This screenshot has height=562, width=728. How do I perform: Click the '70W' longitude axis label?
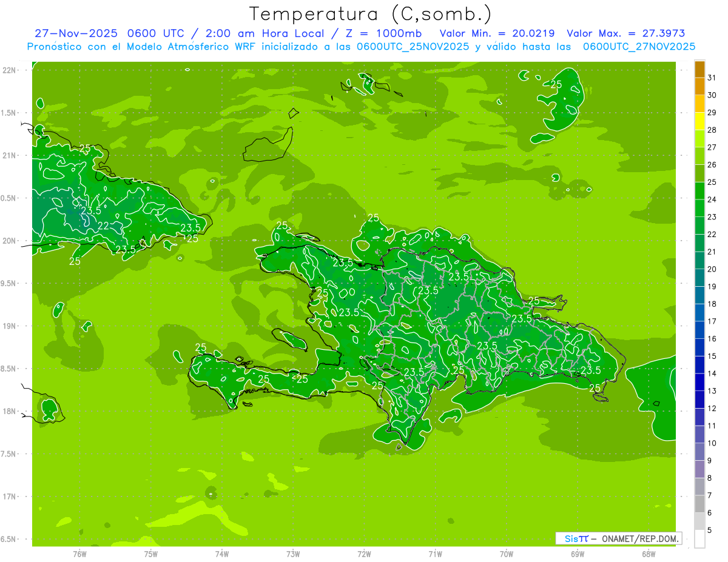[x=507, y=554]
